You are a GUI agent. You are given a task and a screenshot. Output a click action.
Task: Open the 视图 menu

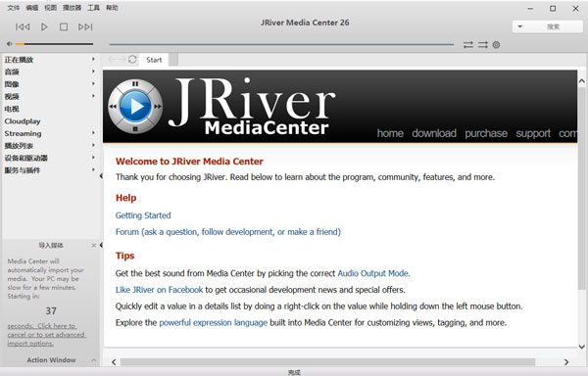click(x=51, y=8)
